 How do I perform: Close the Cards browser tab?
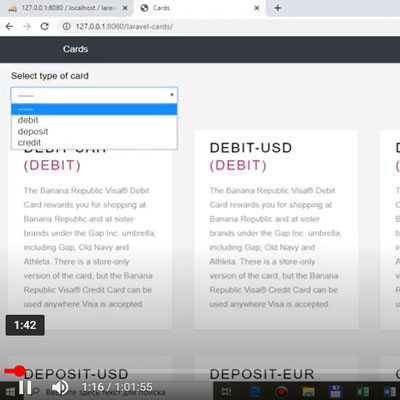tap(257, 8)
